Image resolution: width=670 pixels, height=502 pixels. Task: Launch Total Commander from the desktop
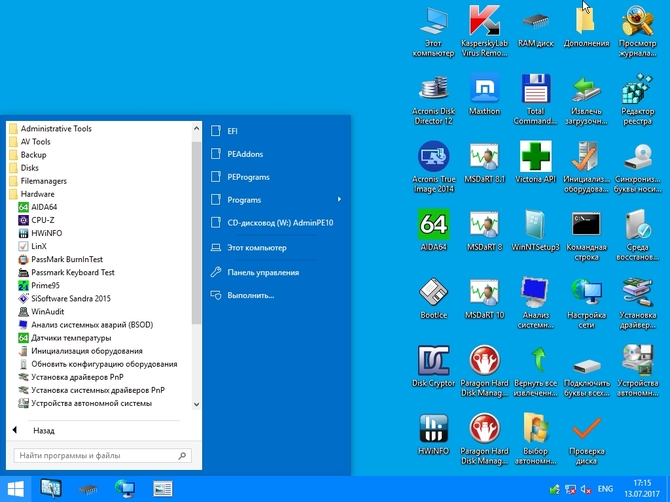(537, 91)
